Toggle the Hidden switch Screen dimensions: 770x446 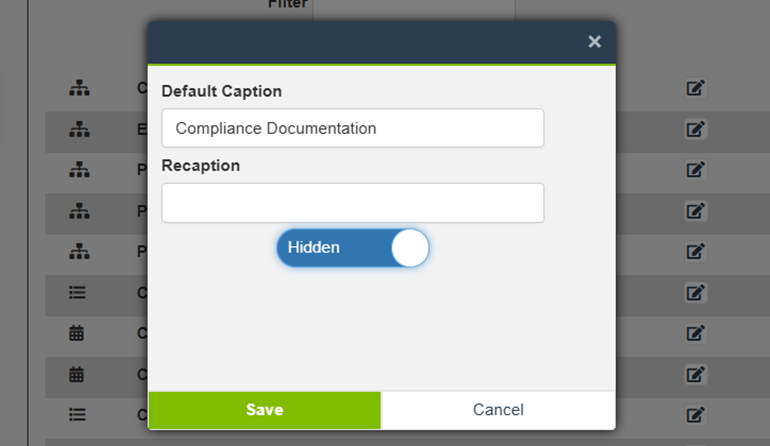point(353,248)
